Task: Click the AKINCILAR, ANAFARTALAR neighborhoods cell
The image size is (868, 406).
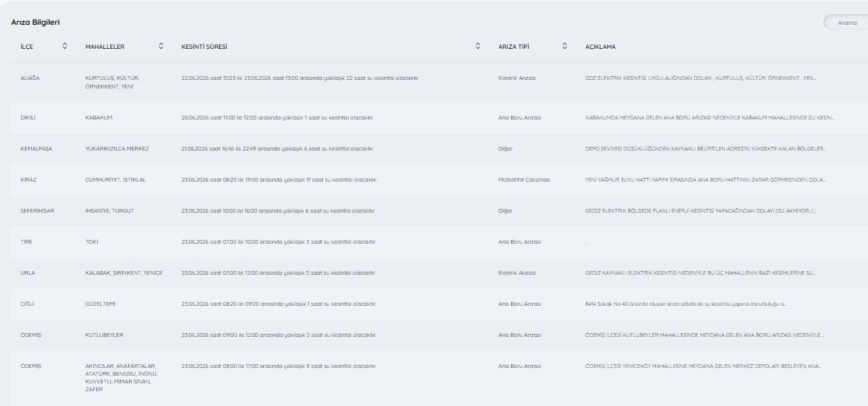Action: 121,377
